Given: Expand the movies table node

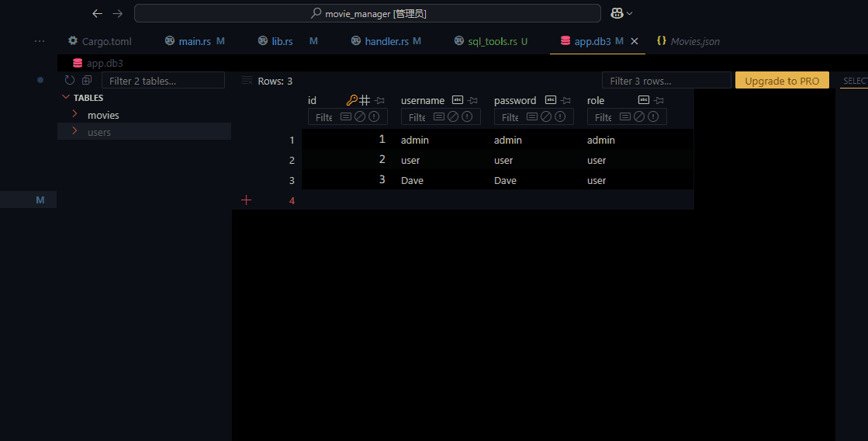Looking at the screenshot, I should (75, 115).
